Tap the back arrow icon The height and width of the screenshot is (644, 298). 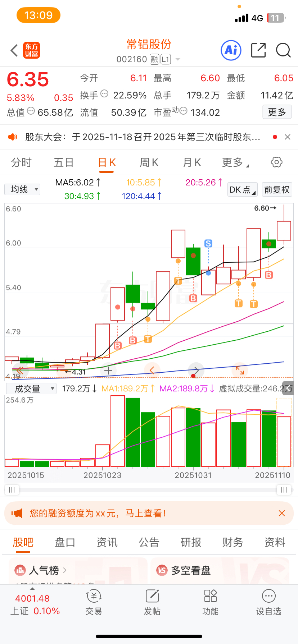[x=14, y=50]
